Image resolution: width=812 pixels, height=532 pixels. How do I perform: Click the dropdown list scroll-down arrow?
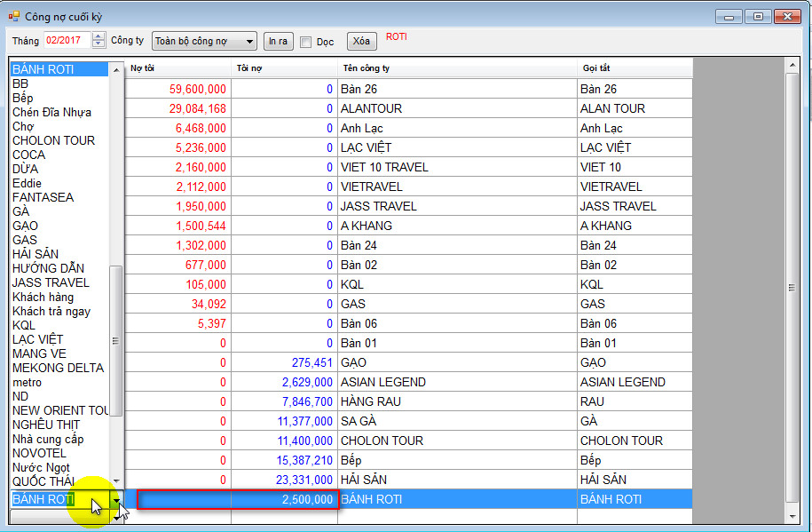point(116,480)
